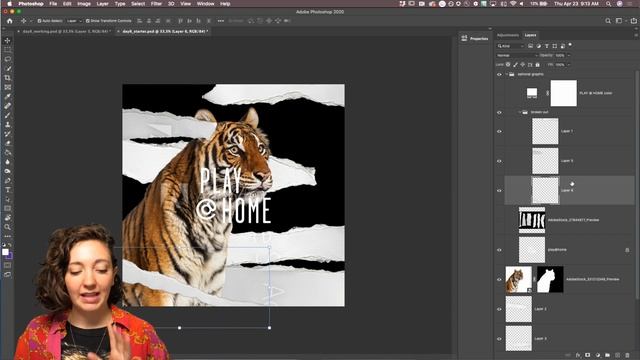Add a layer mask from Layers panel bottom
Viewport: 640px width, 360px height.
(588, 356)
